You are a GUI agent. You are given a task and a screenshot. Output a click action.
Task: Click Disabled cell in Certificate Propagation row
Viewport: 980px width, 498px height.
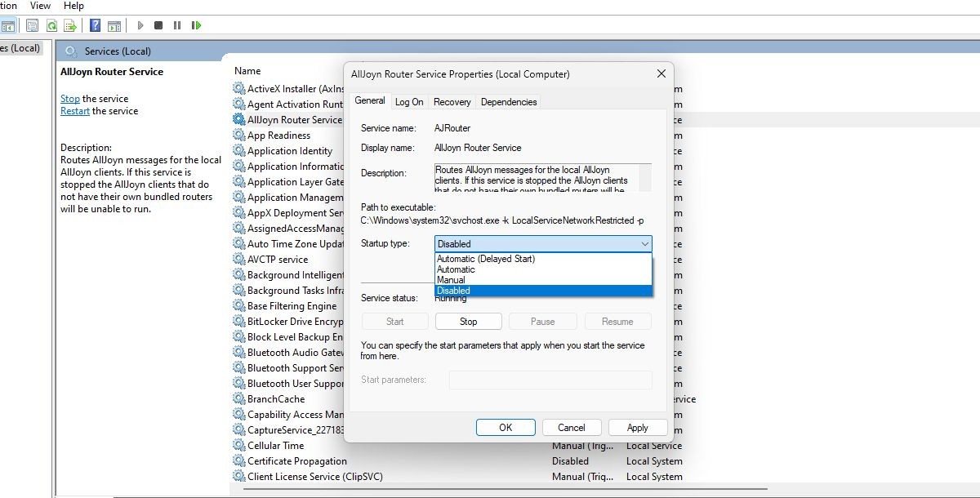(570, 461)
